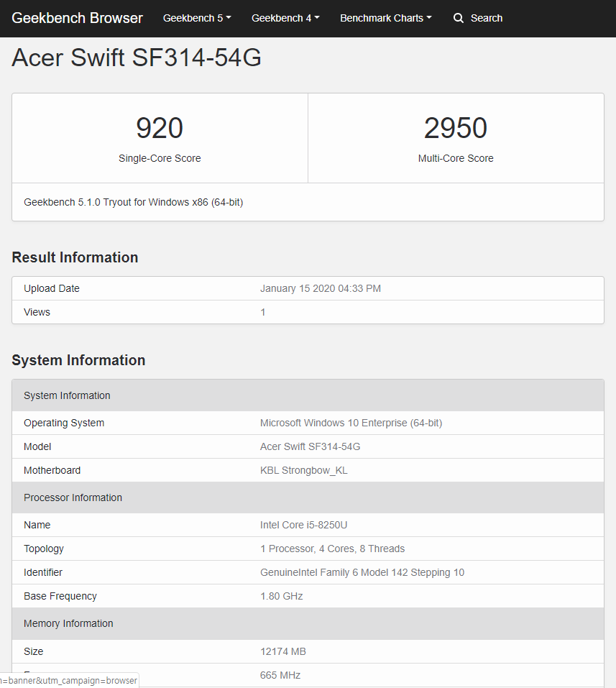Click the Result Information heading
Image resolution: width=616 pixels, height=688 pixels.
pos(75,257)
